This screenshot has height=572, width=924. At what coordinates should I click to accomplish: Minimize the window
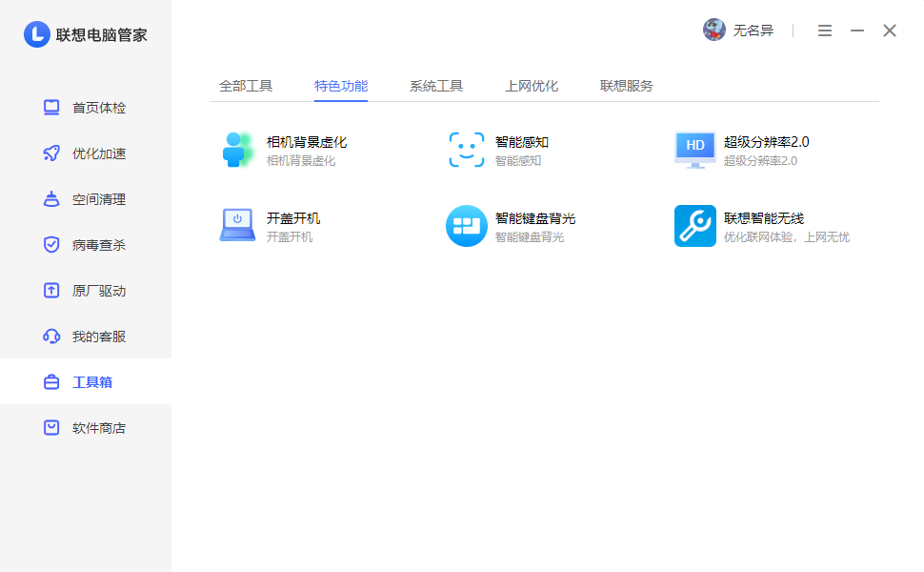857,31
